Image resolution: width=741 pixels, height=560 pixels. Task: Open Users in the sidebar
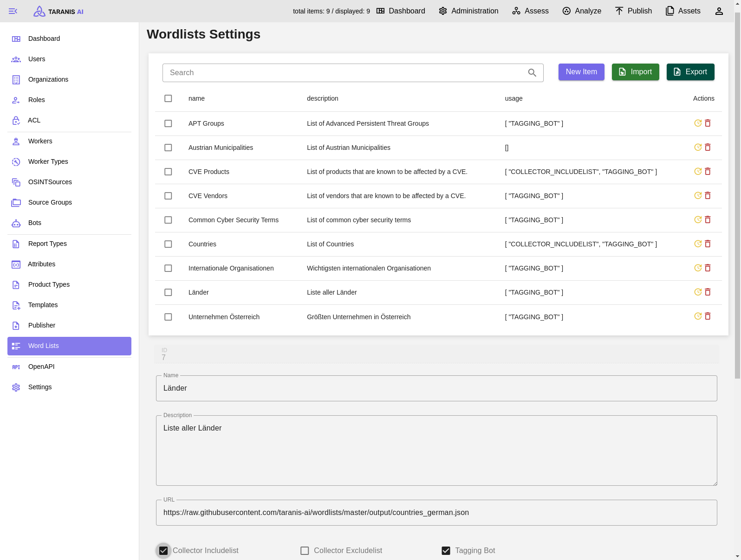(x=69, y=59)
